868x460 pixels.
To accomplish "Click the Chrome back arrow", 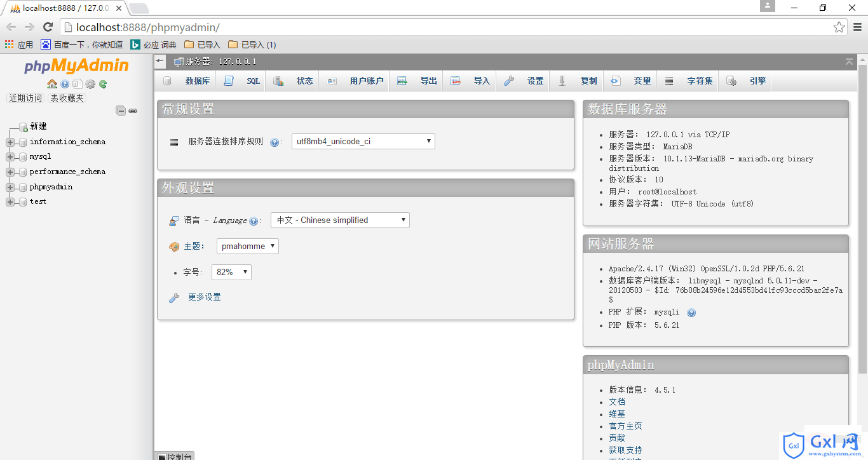I will [11, 27].
